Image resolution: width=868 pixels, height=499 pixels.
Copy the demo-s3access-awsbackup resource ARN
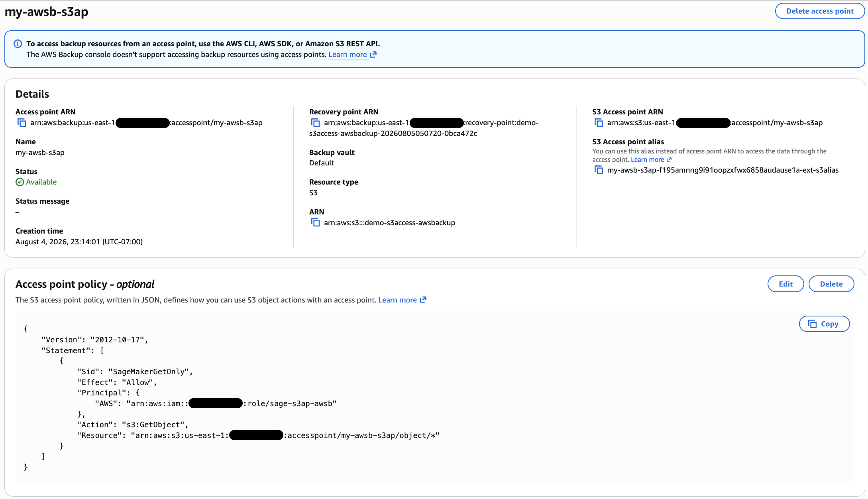[315, 222]
